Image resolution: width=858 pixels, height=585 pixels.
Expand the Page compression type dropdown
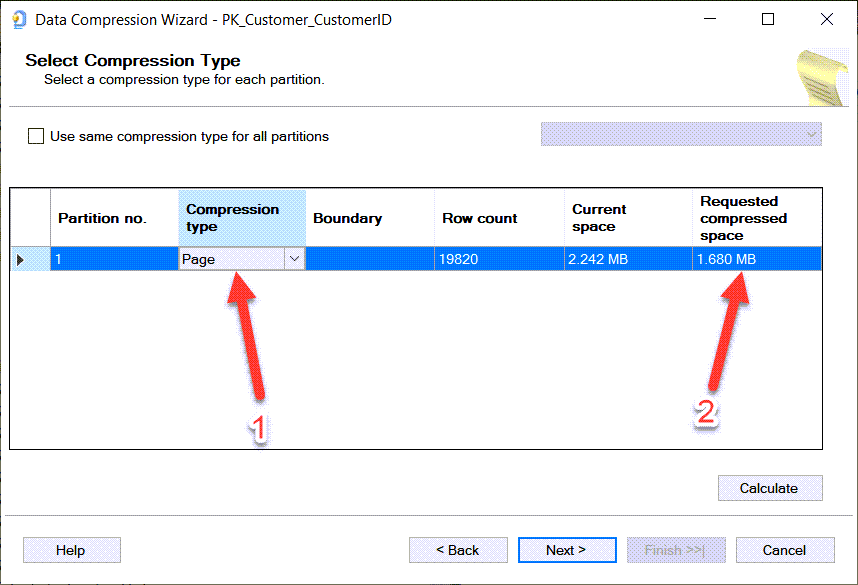[x=294, y=259]
